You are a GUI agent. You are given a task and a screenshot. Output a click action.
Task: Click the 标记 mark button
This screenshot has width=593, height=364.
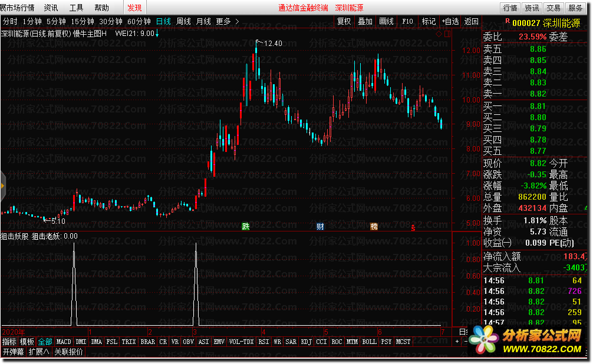tap(429, 22)
